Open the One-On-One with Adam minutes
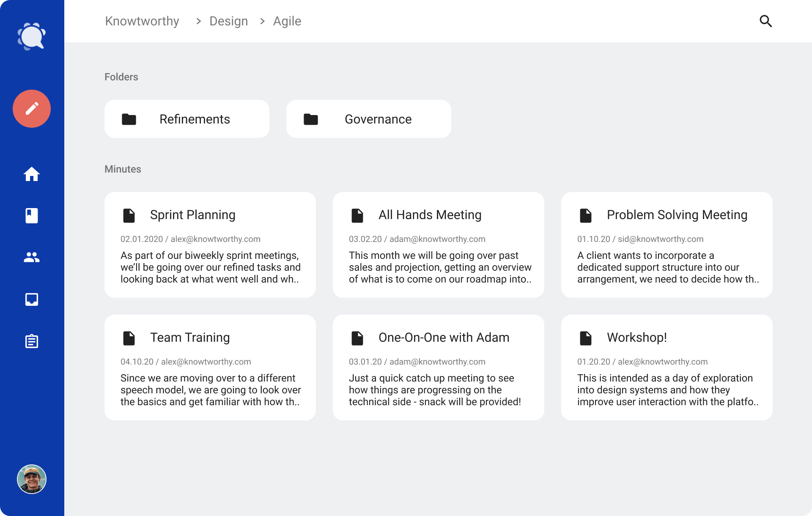Screen dimensions: 812x516 pos(439,367)
